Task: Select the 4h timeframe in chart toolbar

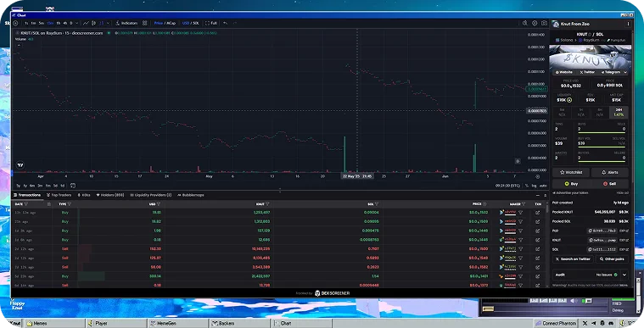Action: [x=64, y=24]
